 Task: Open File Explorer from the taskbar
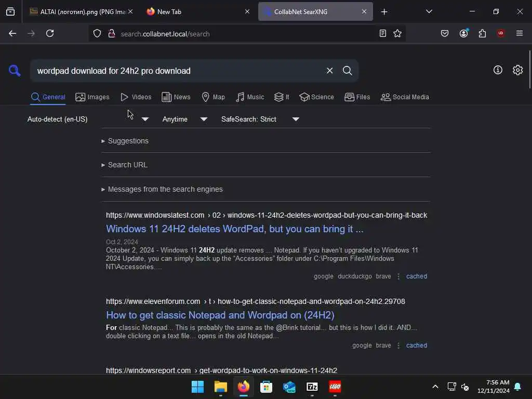(220, 387)
